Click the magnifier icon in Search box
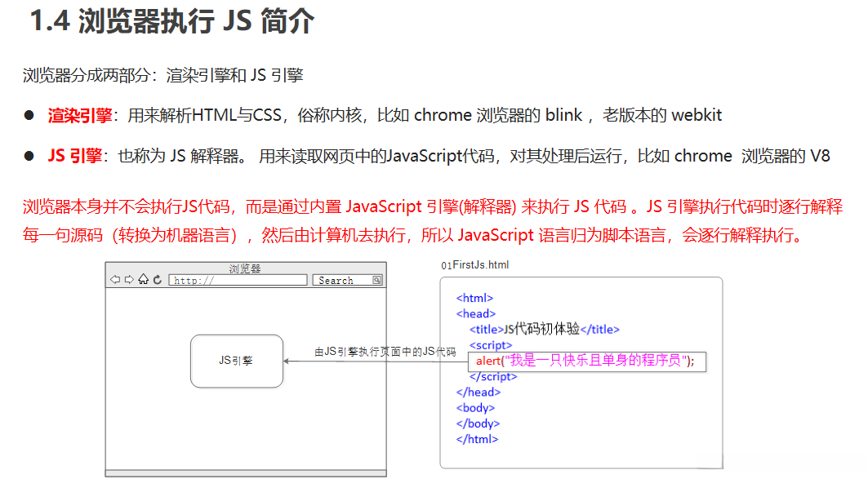The height and width of the screenshot is (479, 868). pyautogui.click(x=376, y=280)
